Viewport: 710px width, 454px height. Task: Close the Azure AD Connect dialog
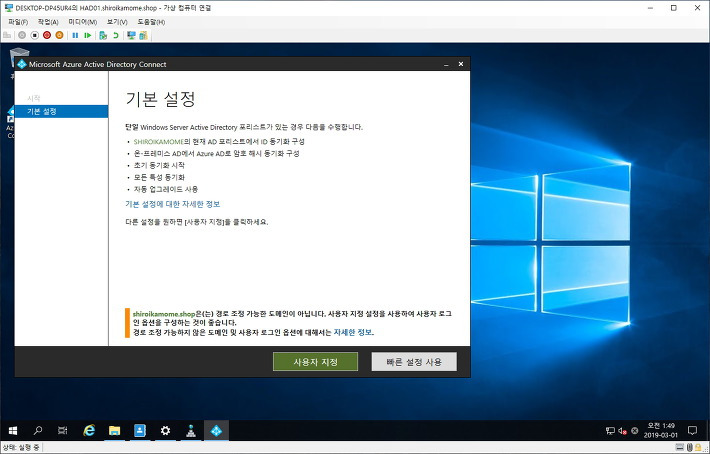461,64
